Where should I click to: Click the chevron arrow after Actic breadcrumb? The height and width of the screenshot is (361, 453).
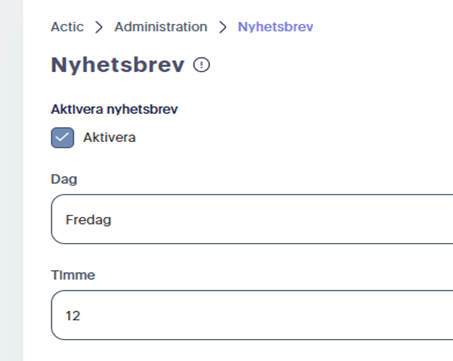coord(99,27)
